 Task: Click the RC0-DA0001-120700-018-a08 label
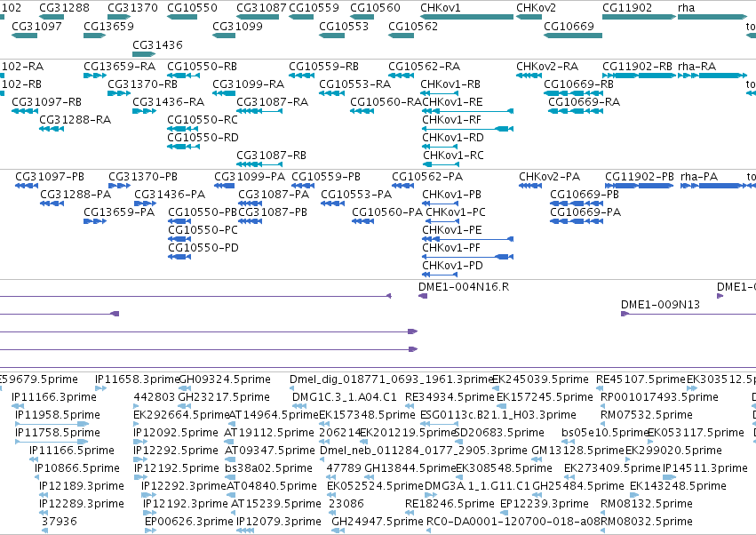513,522
